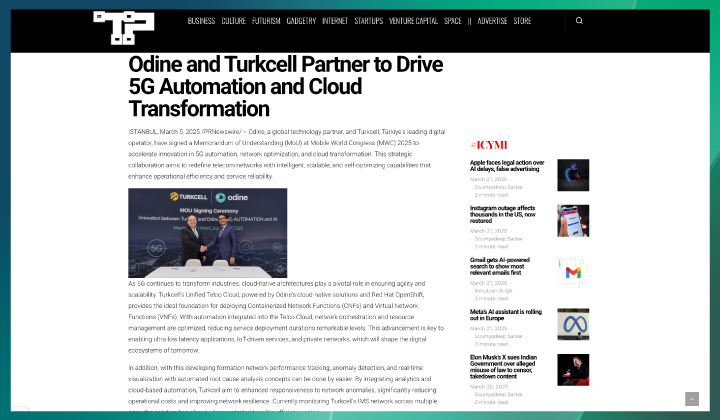Open the Meta logo article thumbnail
Viewport: 720px width, 420px height.
573,324
